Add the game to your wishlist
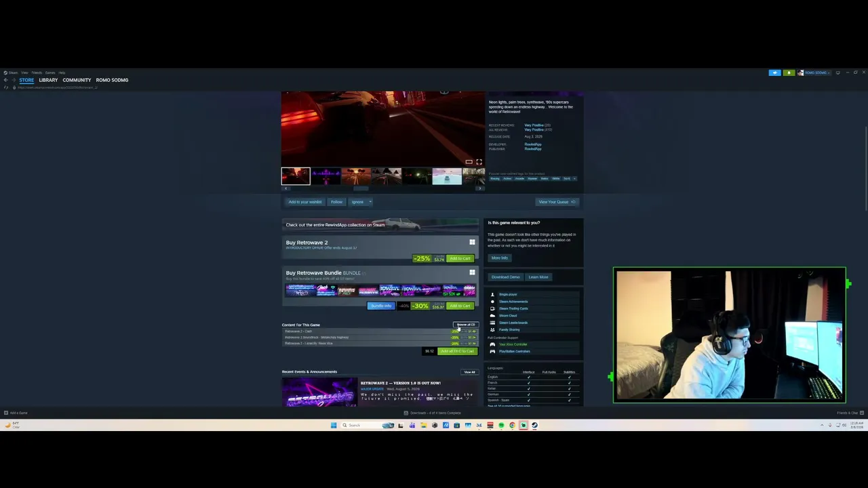 coord(304,202)
